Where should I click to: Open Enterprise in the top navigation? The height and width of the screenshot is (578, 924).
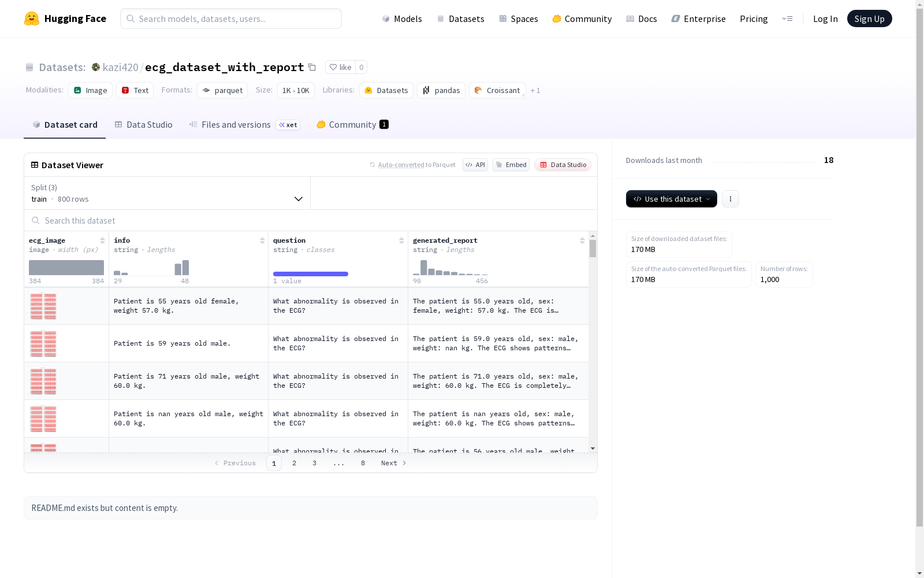coord(698,18)
